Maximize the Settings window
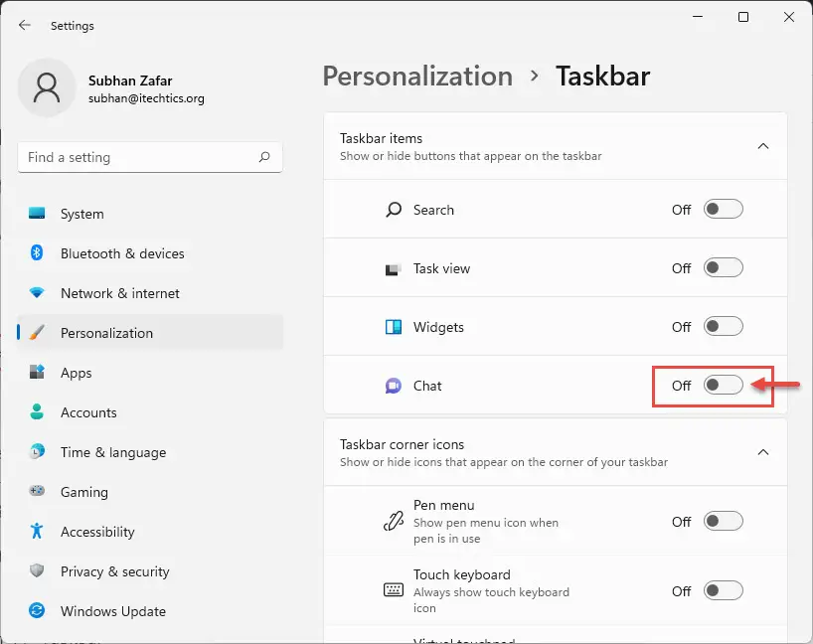813x644 pixels. point(743,17)
